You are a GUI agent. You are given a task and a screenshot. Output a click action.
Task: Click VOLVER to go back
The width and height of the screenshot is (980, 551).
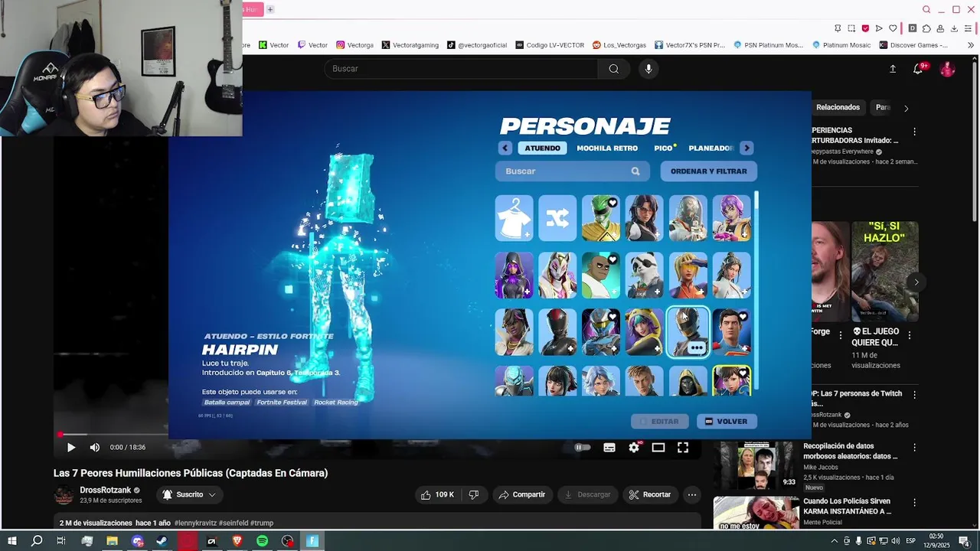[727, 422]
